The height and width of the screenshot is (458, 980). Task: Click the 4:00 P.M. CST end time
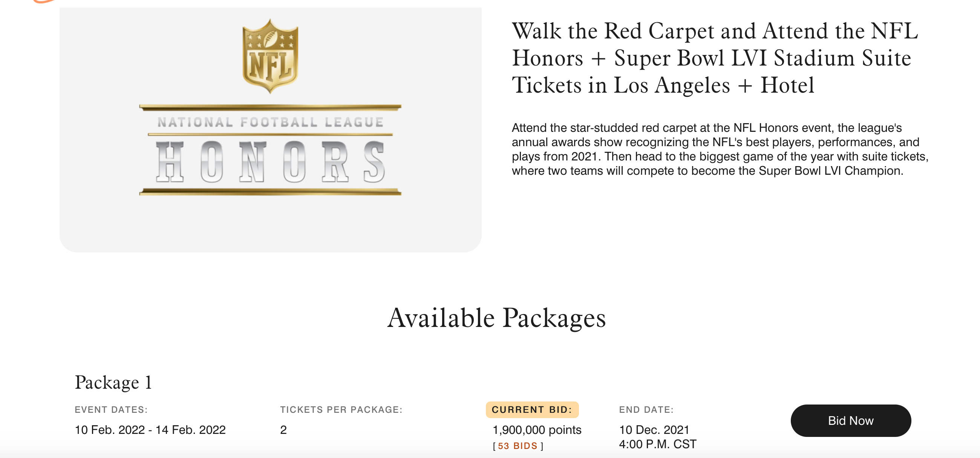pos(657,444)
